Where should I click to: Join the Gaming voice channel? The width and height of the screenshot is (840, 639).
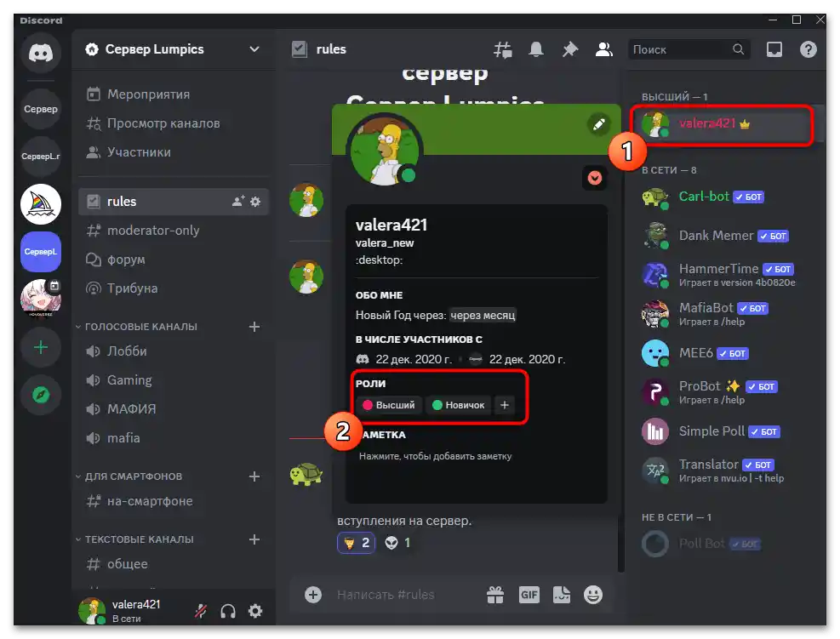(x=173, y=380)
